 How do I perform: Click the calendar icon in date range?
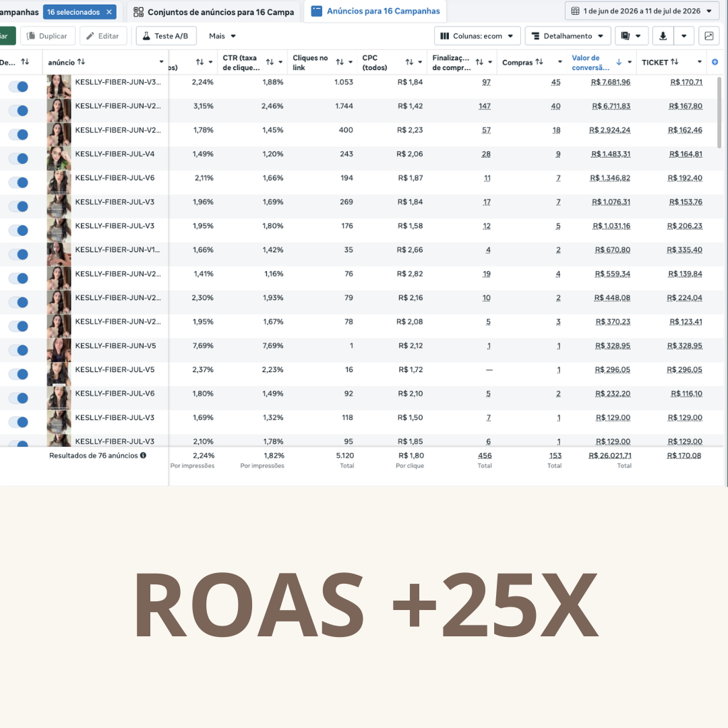point(575,11)
